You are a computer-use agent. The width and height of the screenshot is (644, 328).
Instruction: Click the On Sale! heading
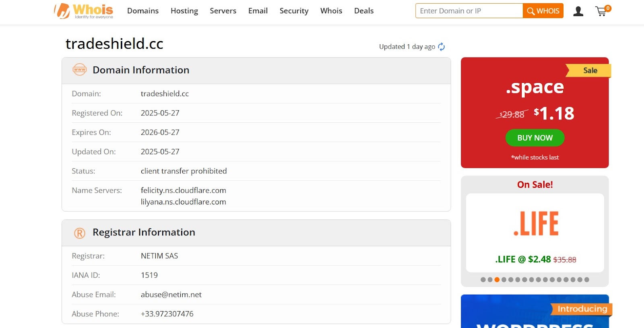(535, 185)
